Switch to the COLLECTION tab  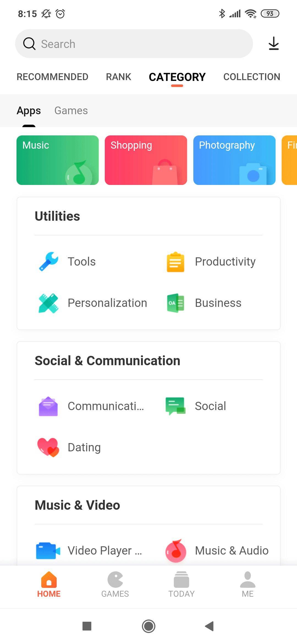252,77
